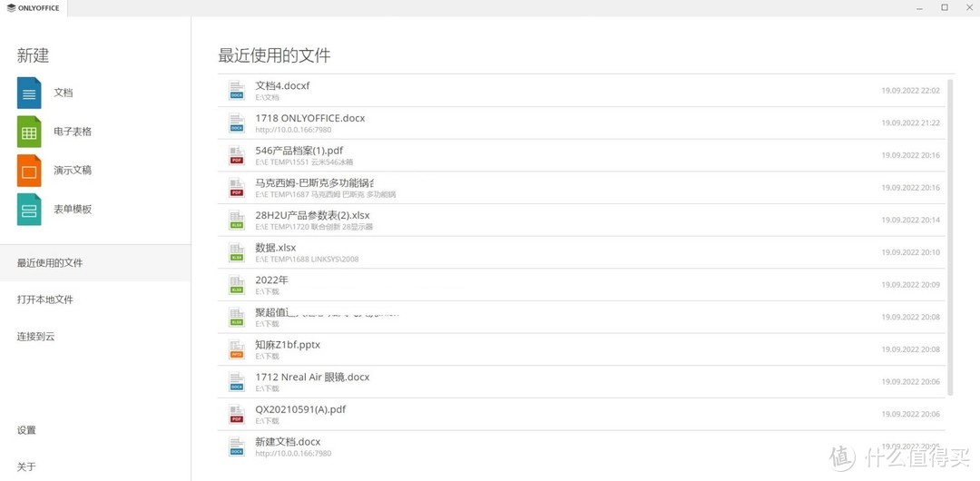Click the recent files vertical scrollbar
980x481 pixels.
951,238
